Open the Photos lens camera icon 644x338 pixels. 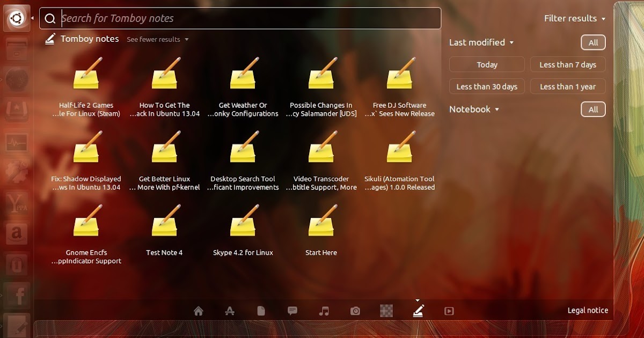click(x=355, y=310)
